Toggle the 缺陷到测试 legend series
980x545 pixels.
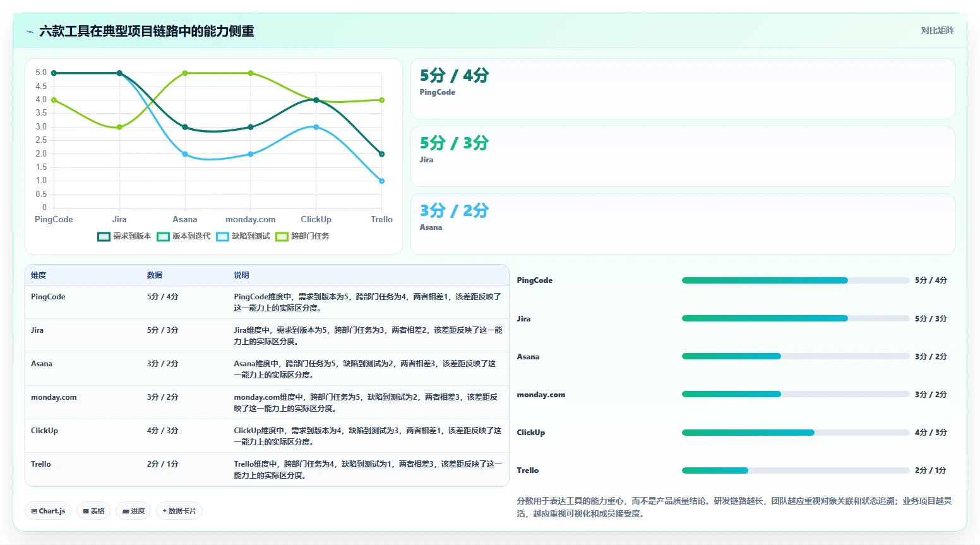[243, 236]
